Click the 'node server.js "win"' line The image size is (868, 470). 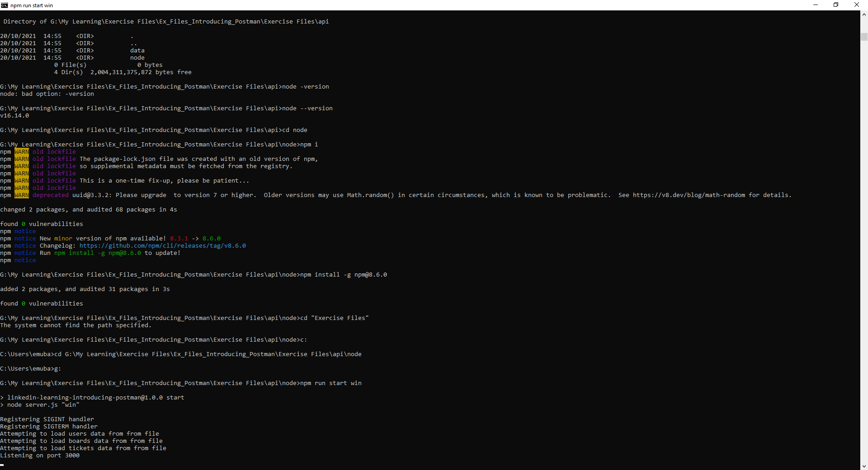click(40, 405)
